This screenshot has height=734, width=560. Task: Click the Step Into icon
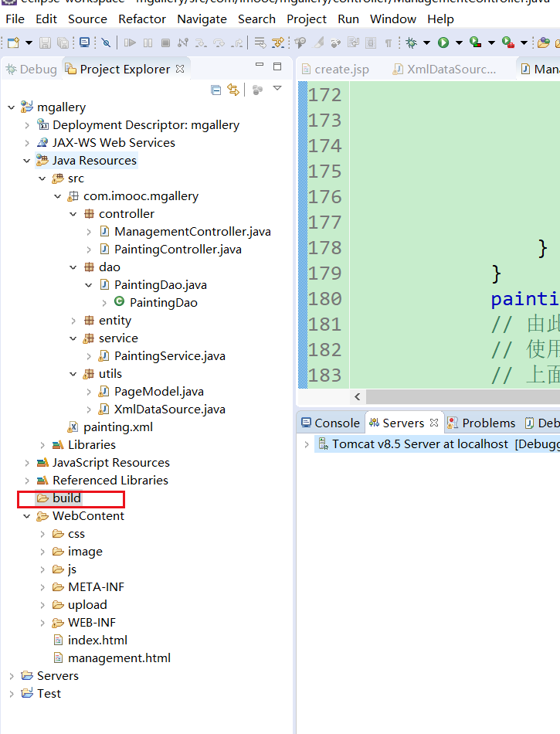point(201,43)
